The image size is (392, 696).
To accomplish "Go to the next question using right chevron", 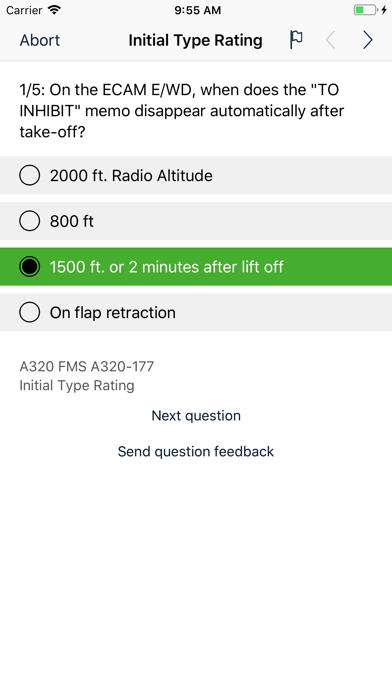I will pos(368,40).
